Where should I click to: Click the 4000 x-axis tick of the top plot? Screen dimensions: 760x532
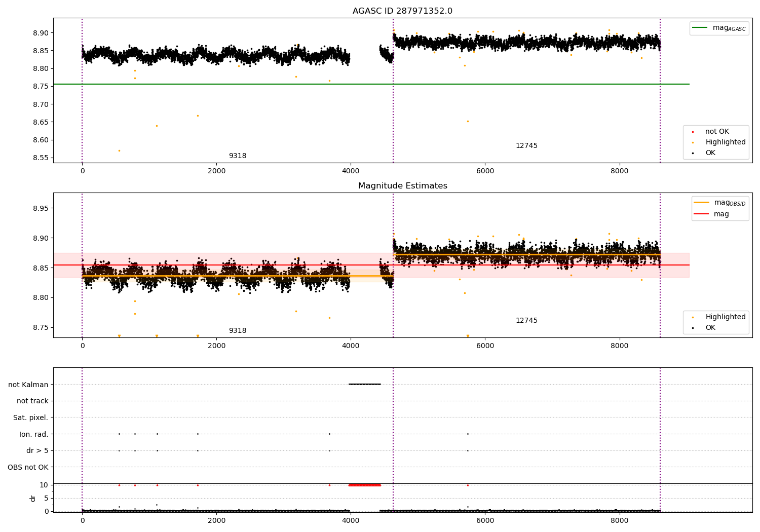(x=351, y=171)
